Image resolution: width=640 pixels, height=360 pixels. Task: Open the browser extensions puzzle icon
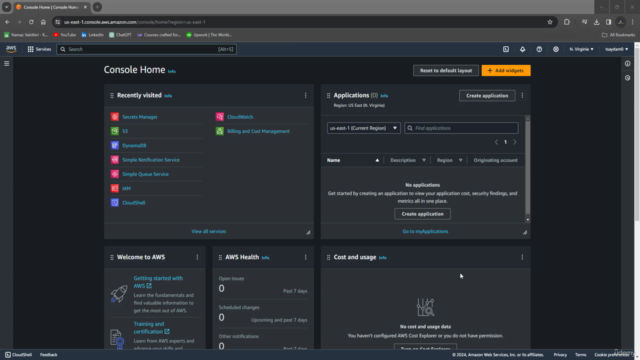[567, 22]
